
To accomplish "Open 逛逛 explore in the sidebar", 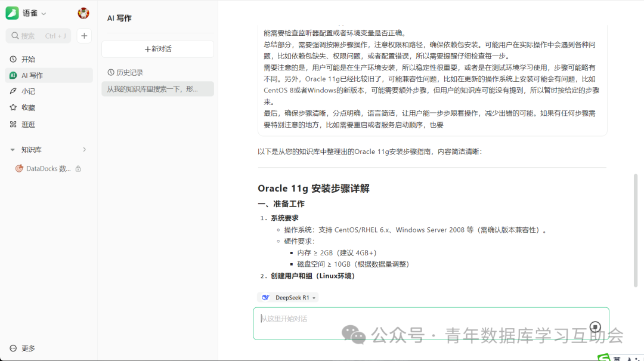I will (49, 124).
